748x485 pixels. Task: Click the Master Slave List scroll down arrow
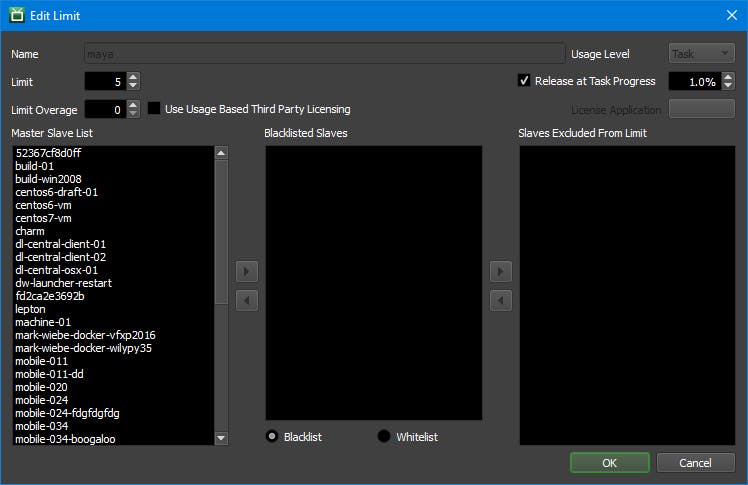point(221,438)
